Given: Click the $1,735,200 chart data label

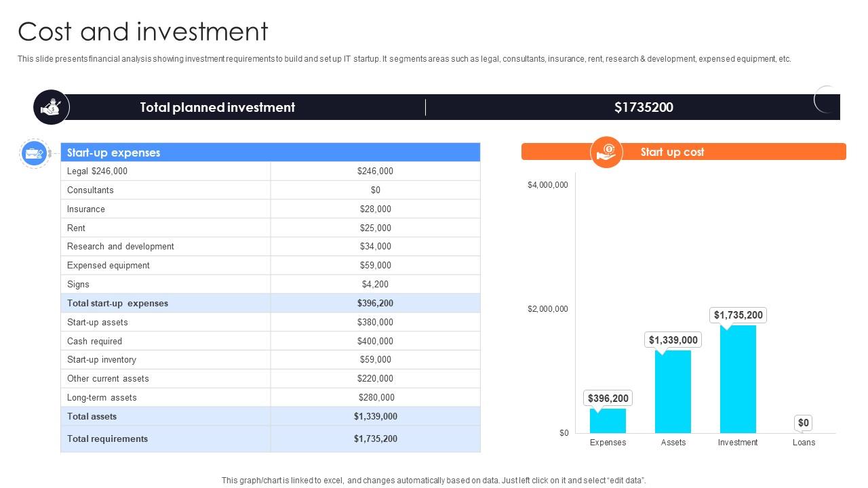Looking at the screenshot, I should click(738, 315).
